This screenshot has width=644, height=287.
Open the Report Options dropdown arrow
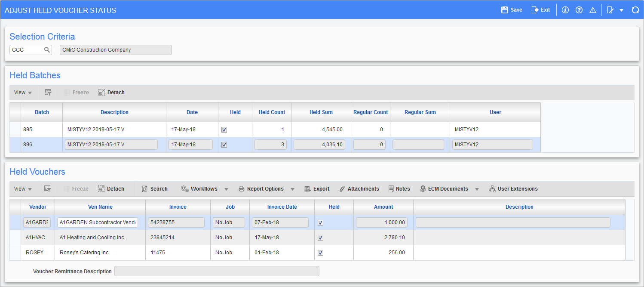point(292,189)
